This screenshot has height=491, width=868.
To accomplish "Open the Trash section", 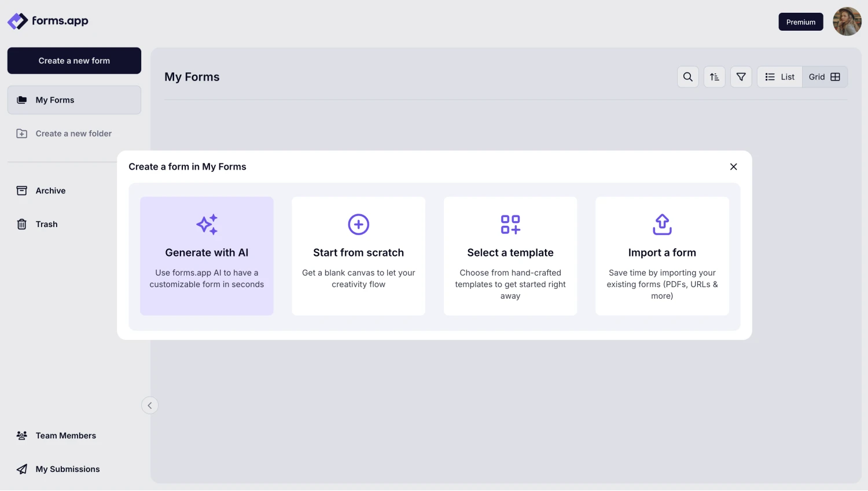I will point(46,224).
